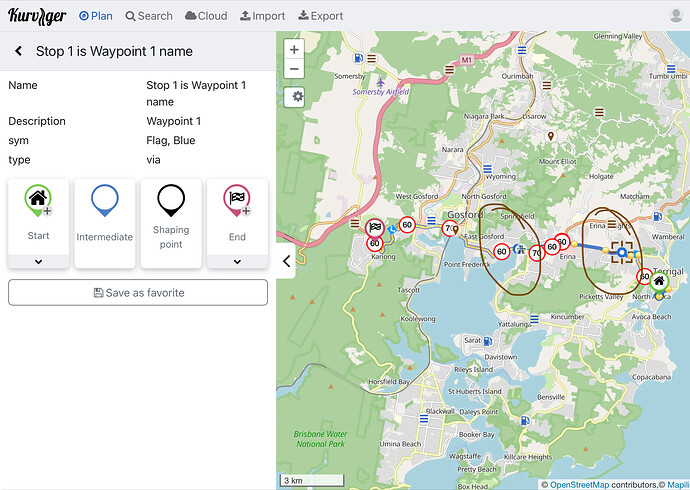This screenshot has height=490, width=690.
Task: Collapse the sidebar panel with arrow
Action: (x=287, y=262)
